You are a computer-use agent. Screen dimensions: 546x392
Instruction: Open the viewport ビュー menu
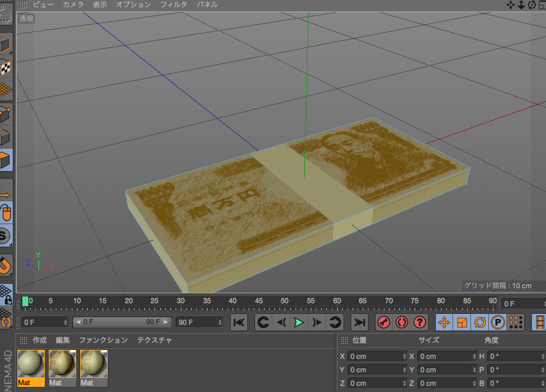pos(43,4)
